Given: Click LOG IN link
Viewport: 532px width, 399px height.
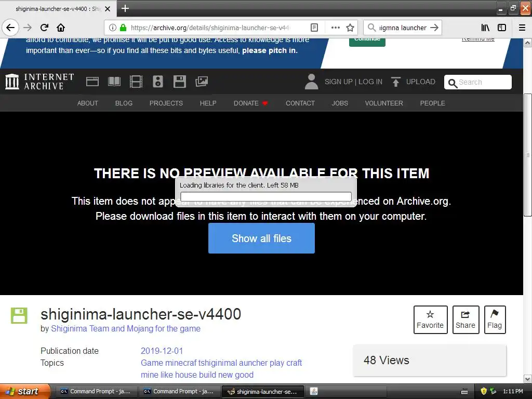Looking at the screenshot, I should coord(370,82).
